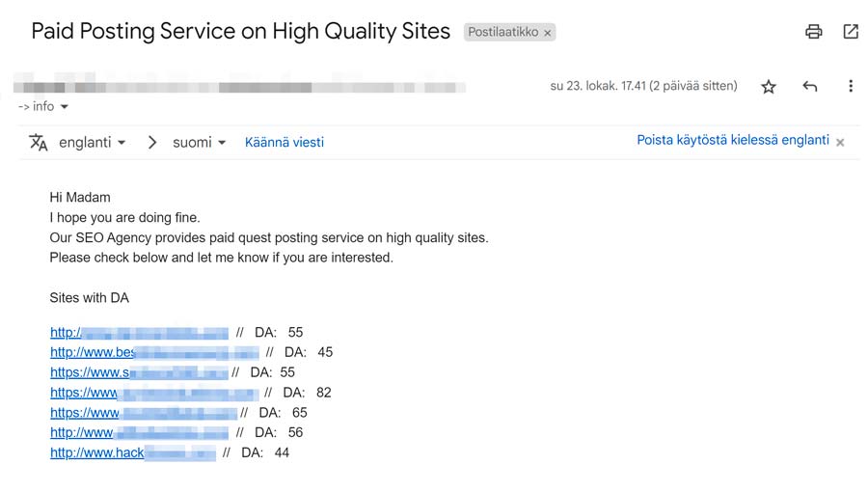Screen dimensions: 868x492
Task: Star this message
Action: pos(769,86)
